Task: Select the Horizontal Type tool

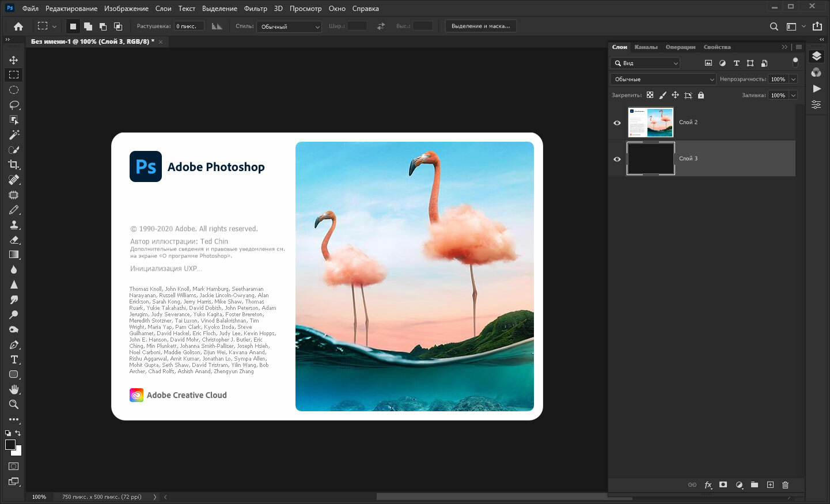Action: (x=14, y=359)
